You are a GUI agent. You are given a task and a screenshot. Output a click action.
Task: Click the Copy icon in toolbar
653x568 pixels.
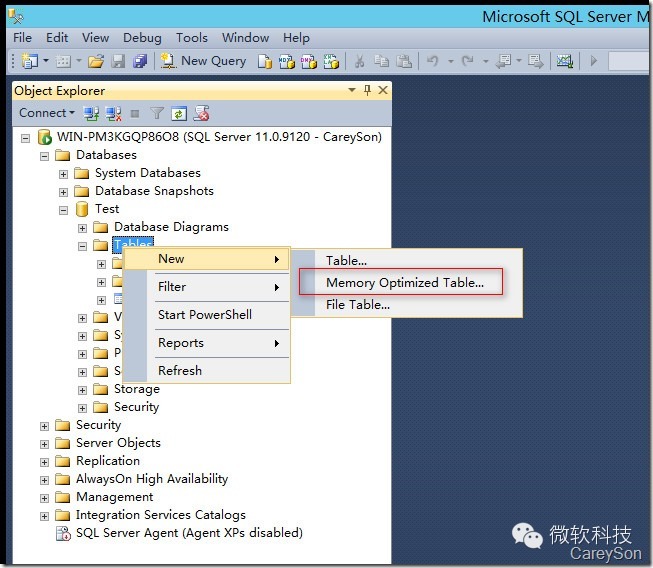[381, 62]
